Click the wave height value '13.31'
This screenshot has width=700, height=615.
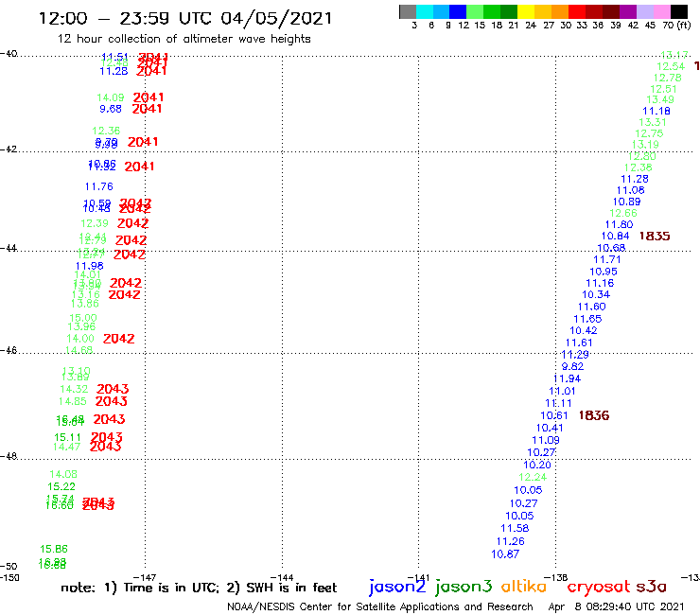tap(653, 122)
